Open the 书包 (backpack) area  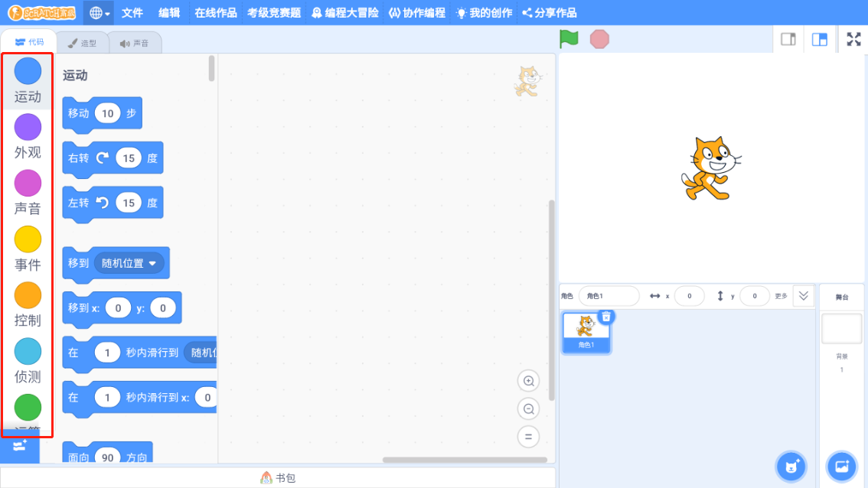277,477
